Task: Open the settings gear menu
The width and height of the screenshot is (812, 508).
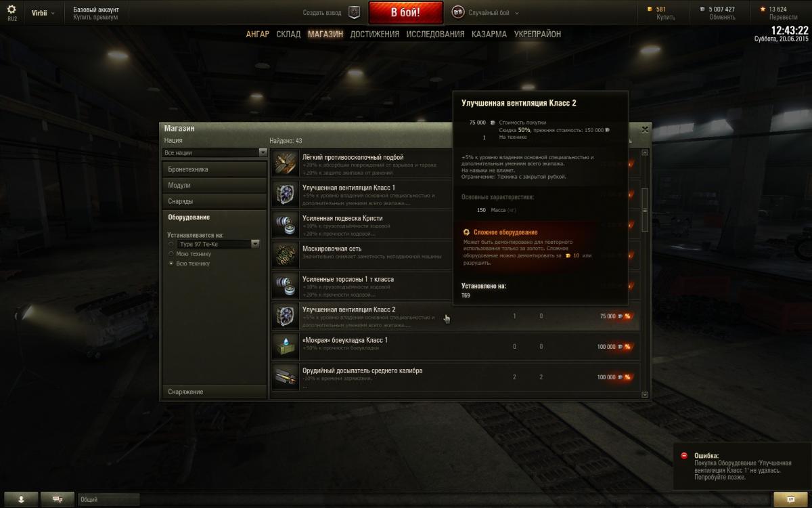Action: pos(12,9)
